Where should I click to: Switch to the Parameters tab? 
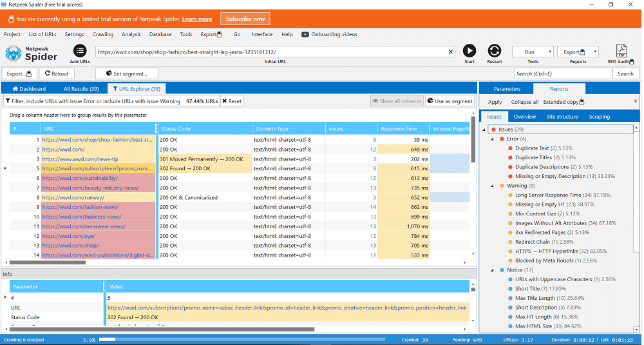(x=507, y=89)
